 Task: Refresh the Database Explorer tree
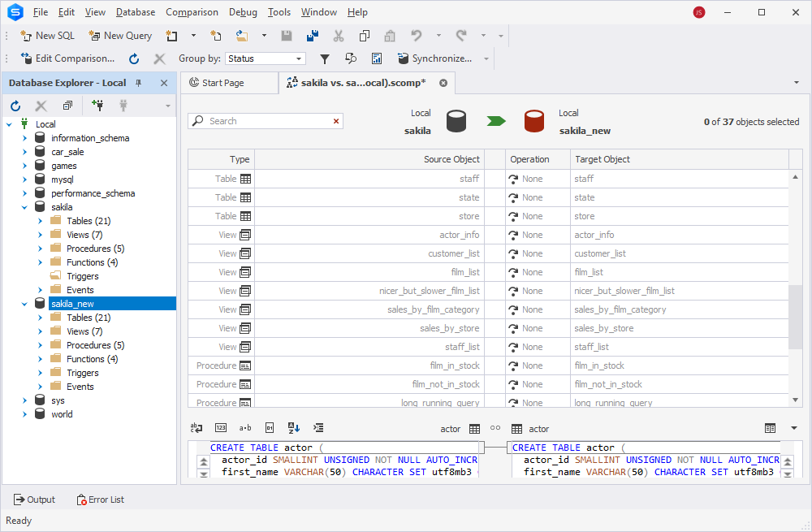pos(15,106)
